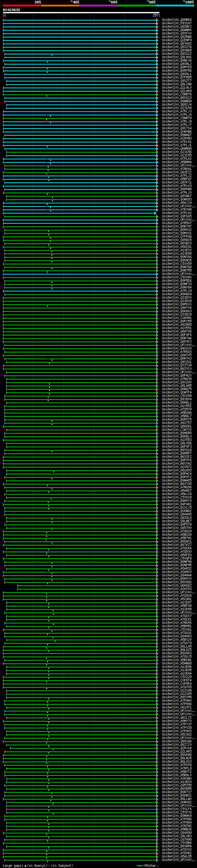Image resolution: width=197 pixels, height=868 pixels.
Task: Open hit UniRef100_Q9ZWF2
Action: [176, 26]
